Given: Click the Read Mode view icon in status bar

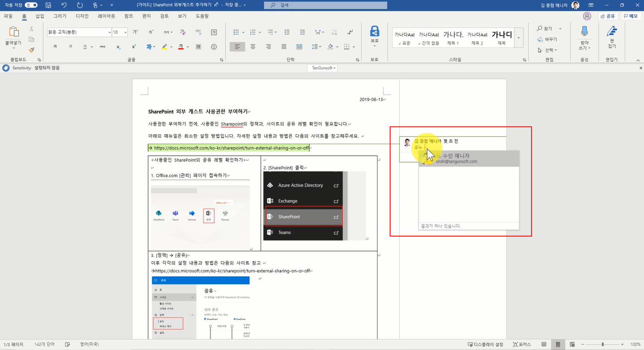Looking at the screenshot, I should click(x=544, y=344).
